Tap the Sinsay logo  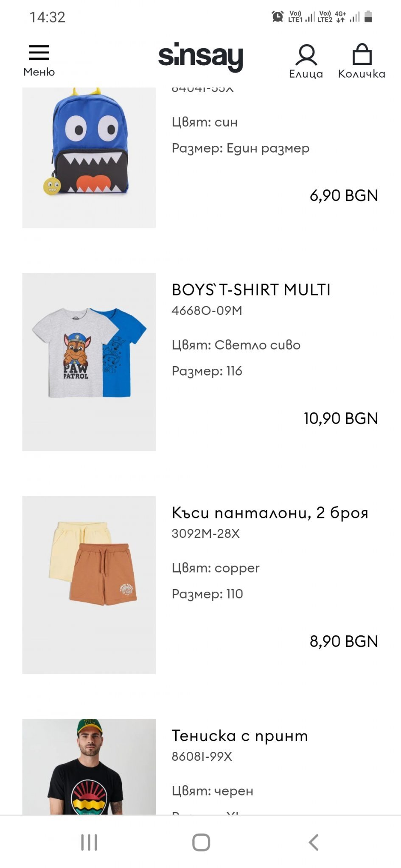(200, 57)
